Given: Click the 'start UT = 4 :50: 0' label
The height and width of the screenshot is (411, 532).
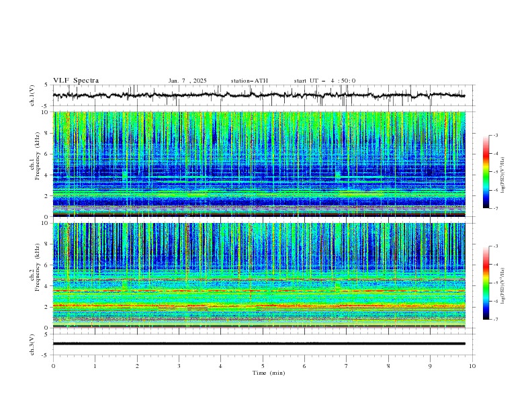Looking at the screenshot, I should click(x=324, y=81).
